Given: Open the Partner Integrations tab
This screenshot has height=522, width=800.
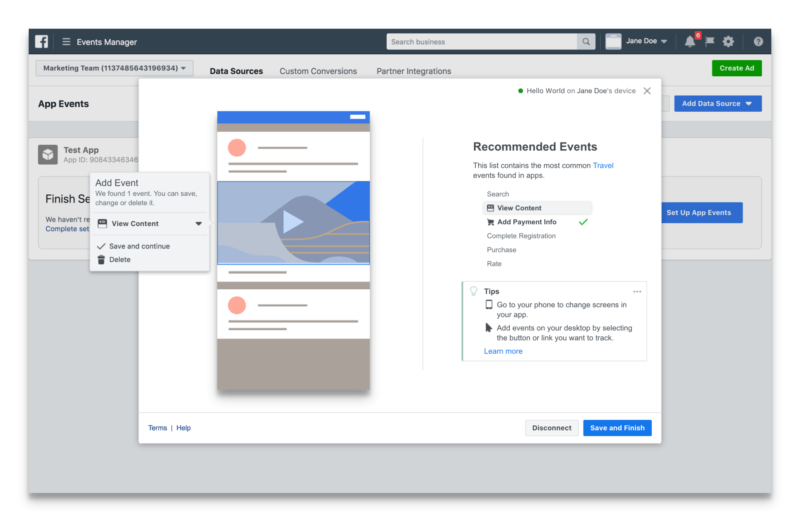Looking at the screenshot, I should pos(413,71).
